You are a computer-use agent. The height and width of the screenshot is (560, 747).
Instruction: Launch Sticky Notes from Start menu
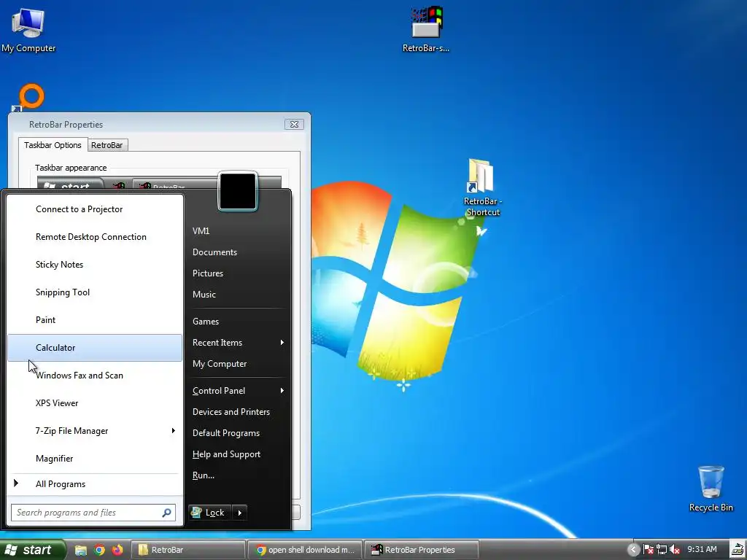pos(95,264)
